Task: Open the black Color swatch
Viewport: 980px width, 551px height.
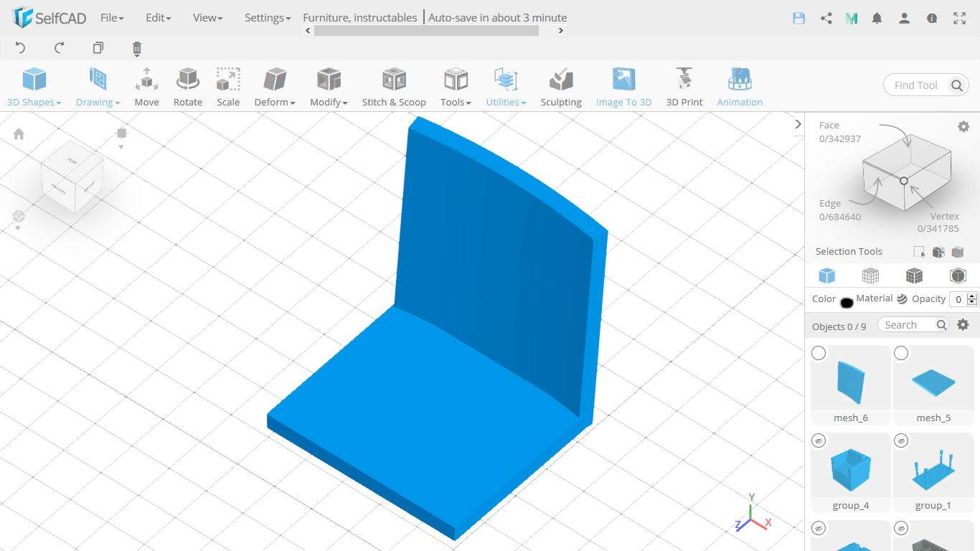Action: point(847,302)
